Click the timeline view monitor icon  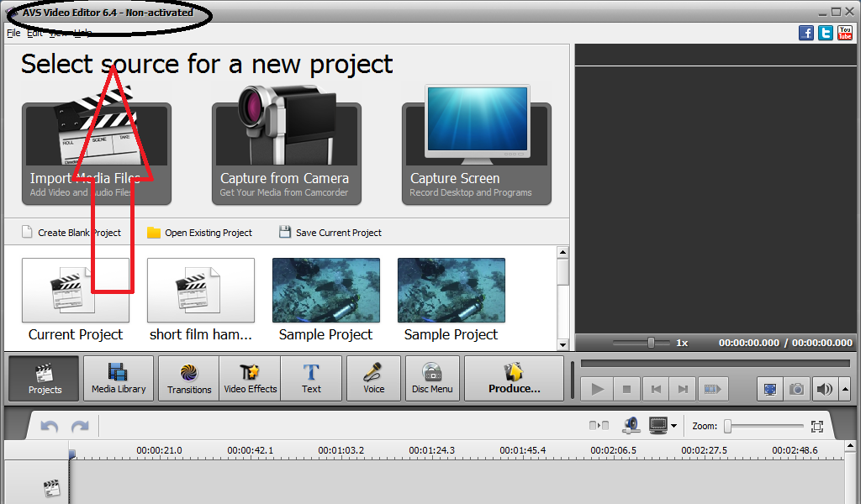[658, 426]
